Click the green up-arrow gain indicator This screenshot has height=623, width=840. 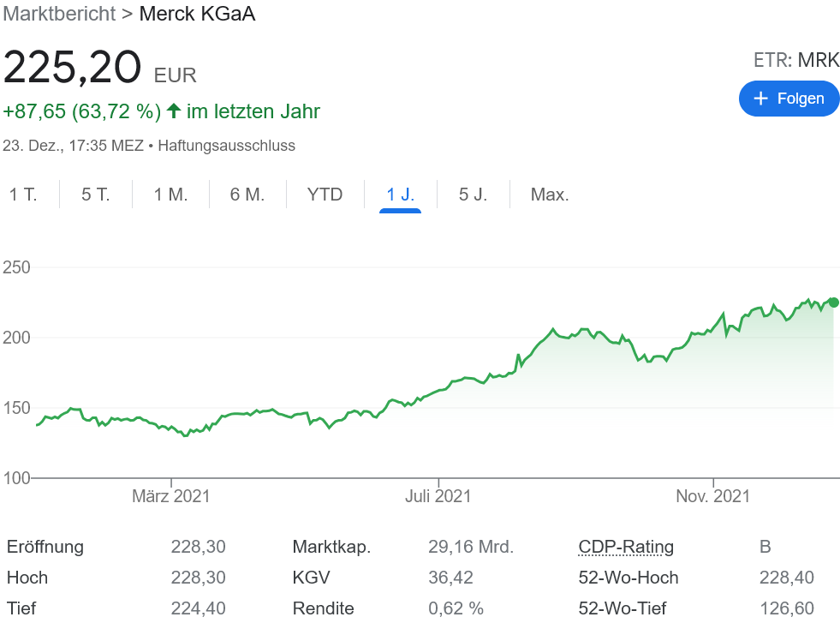click(174, 111)
